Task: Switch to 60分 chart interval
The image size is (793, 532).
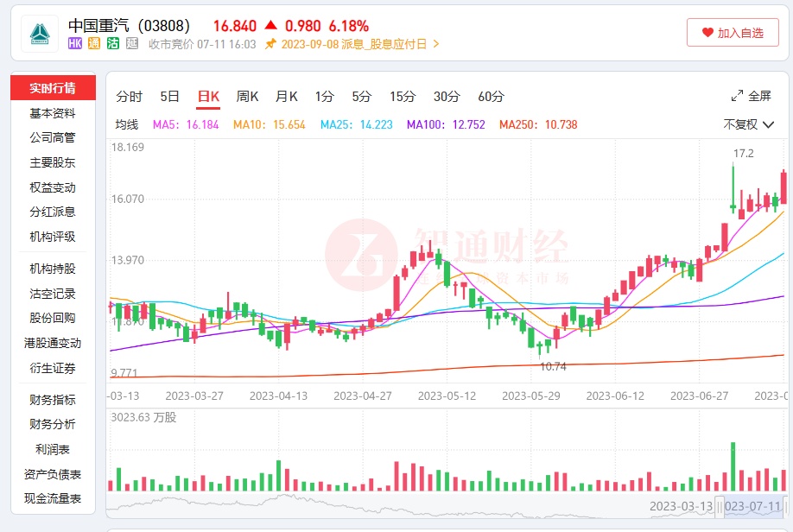Action: tap(491, 96)
